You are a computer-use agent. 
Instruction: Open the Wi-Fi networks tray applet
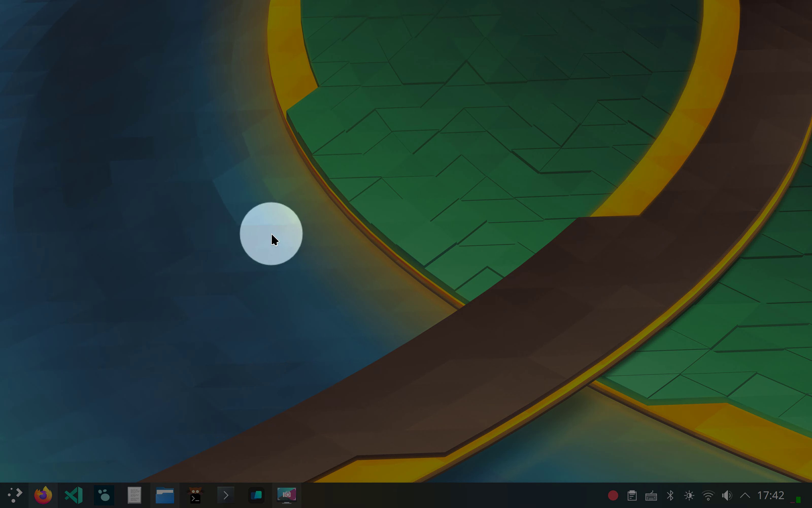coord(708,496)
